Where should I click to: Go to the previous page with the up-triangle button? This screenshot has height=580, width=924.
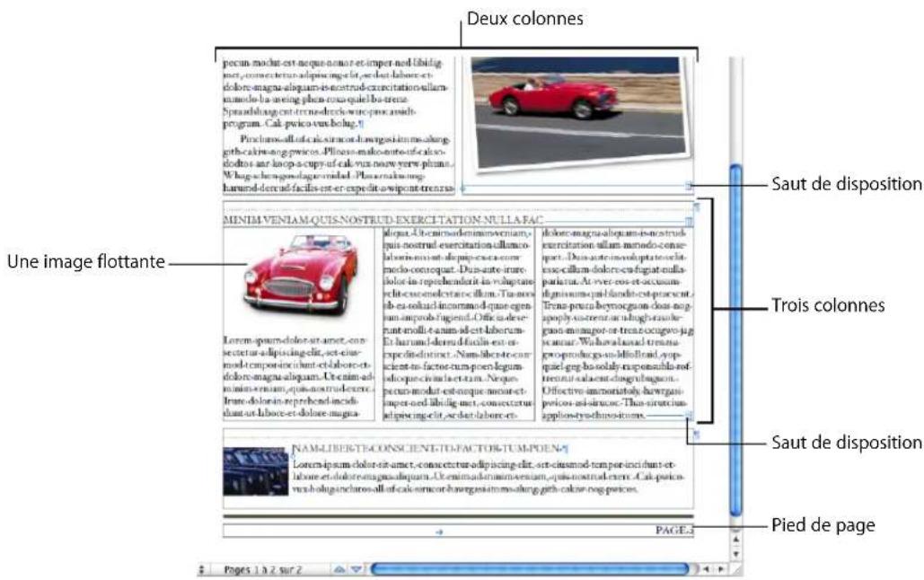click(x=339, y=569)
